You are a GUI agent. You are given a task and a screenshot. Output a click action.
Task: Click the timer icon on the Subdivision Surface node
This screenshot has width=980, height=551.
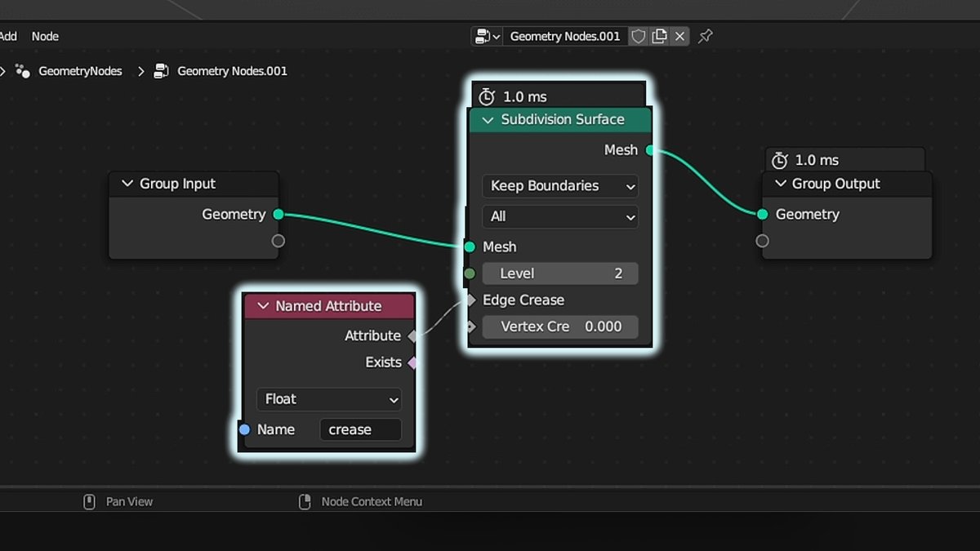coord(488,96)
